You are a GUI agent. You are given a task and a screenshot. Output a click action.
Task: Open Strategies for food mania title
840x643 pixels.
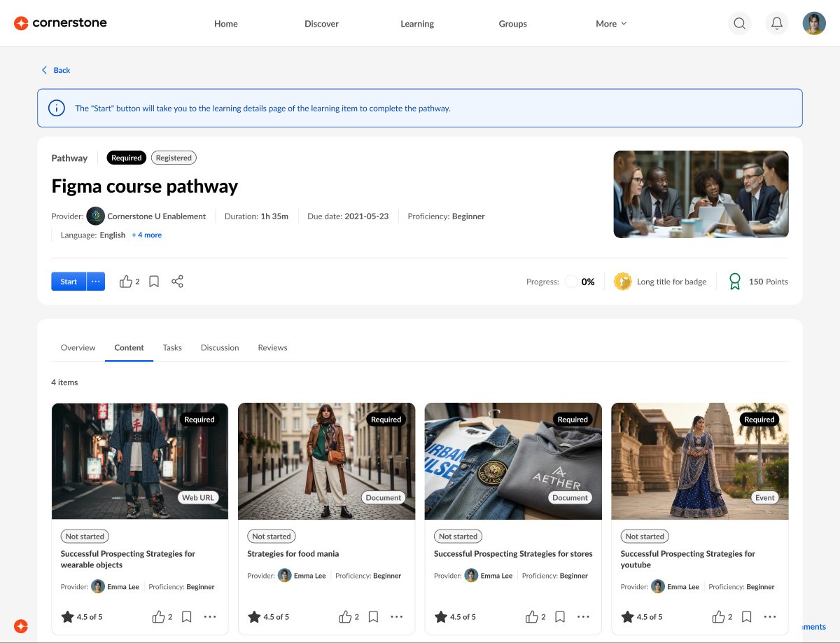click(293, 553)
